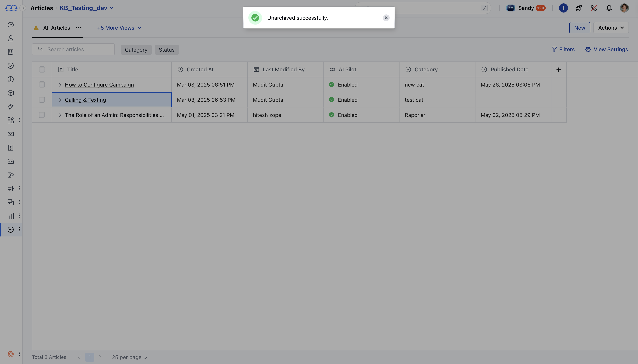Open the contacts person sidebar icon
This screenshot has height=364, width=638.
click(x=10, y=38)
